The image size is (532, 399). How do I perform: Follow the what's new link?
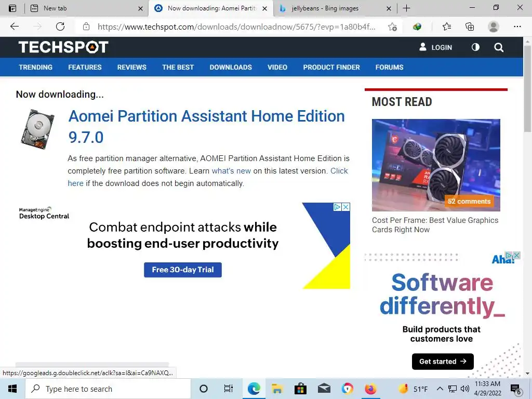tap(231, 170)
